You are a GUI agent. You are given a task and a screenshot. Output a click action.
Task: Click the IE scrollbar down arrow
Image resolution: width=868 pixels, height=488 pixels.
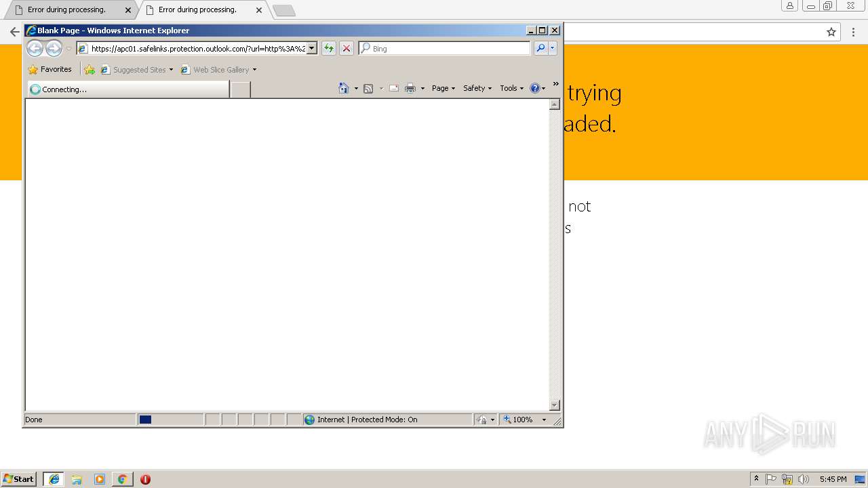pyautogui.click(x=554, y=405)
